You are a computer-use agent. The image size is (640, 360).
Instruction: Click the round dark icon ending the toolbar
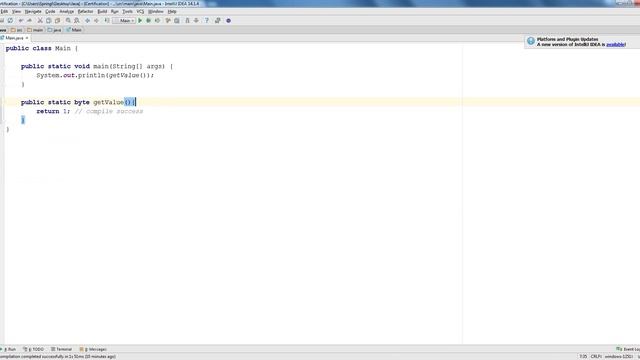[229, 20]
